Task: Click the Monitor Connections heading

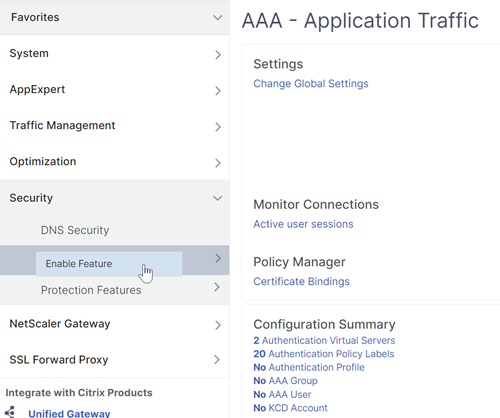Action: point(316,204)
